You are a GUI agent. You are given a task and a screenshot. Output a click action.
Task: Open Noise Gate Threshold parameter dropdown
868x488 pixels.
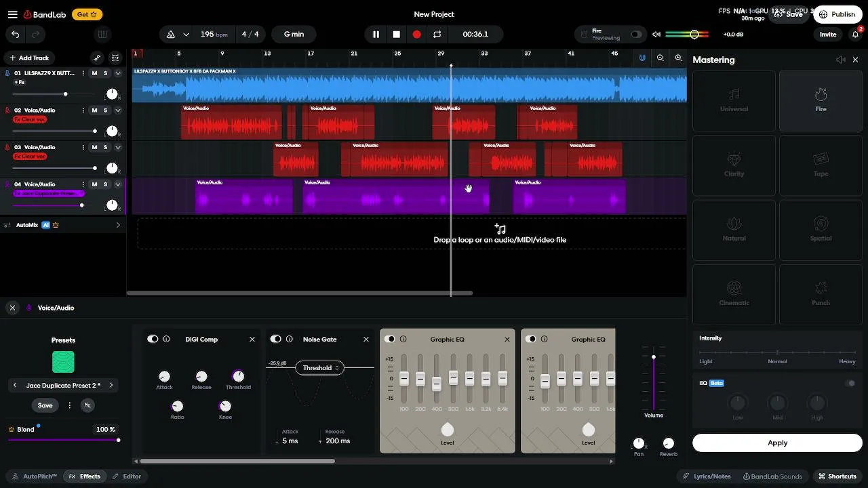(x=321, y=368)
